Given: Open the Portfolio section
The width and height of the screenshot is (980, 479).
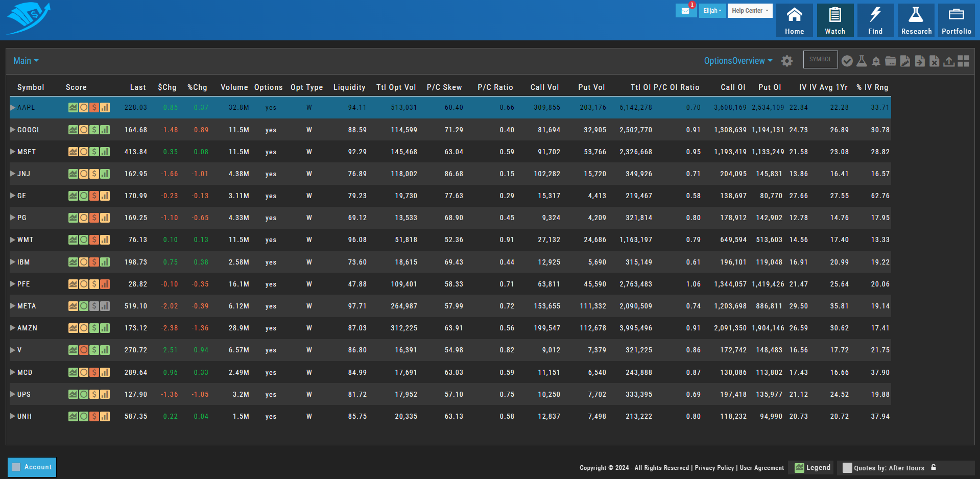Looking at the screenshot, I should point(957,20).
